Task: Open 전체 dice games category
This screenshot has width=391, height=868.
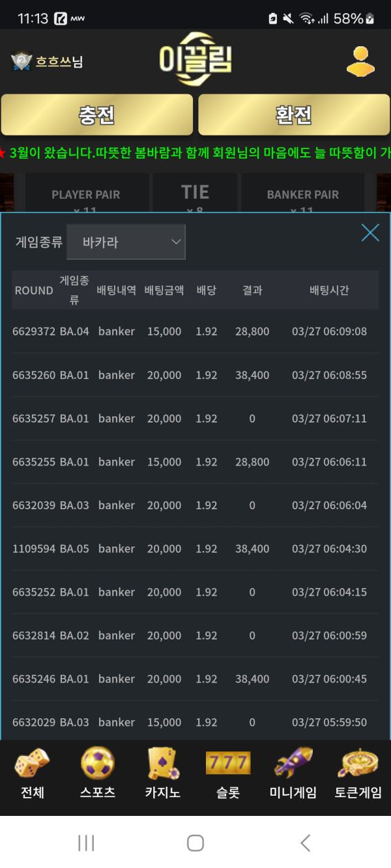Action: click(33, 774)
